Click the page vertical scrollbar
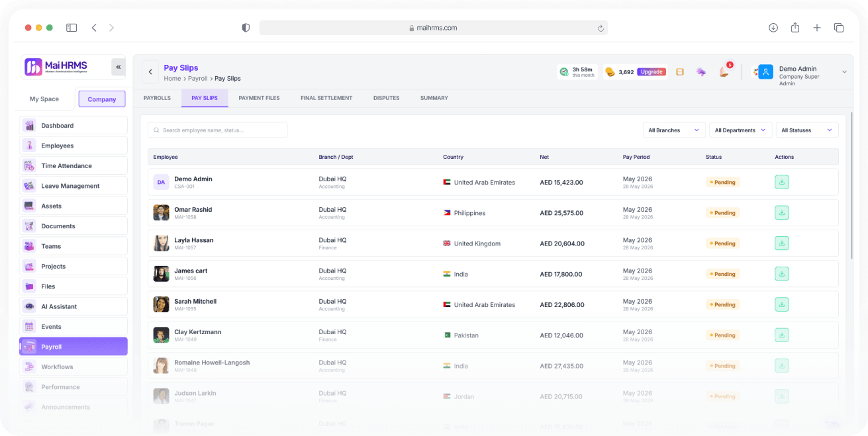The height and width of the screenshot is (436, 868). [x=853, y=185]
